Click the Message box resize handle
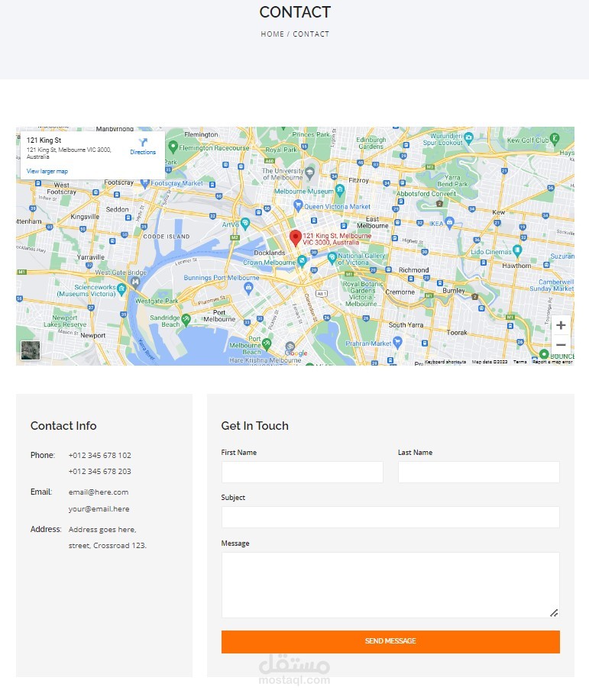The width and height of the screenshot is (589, 700). point(554,613)
